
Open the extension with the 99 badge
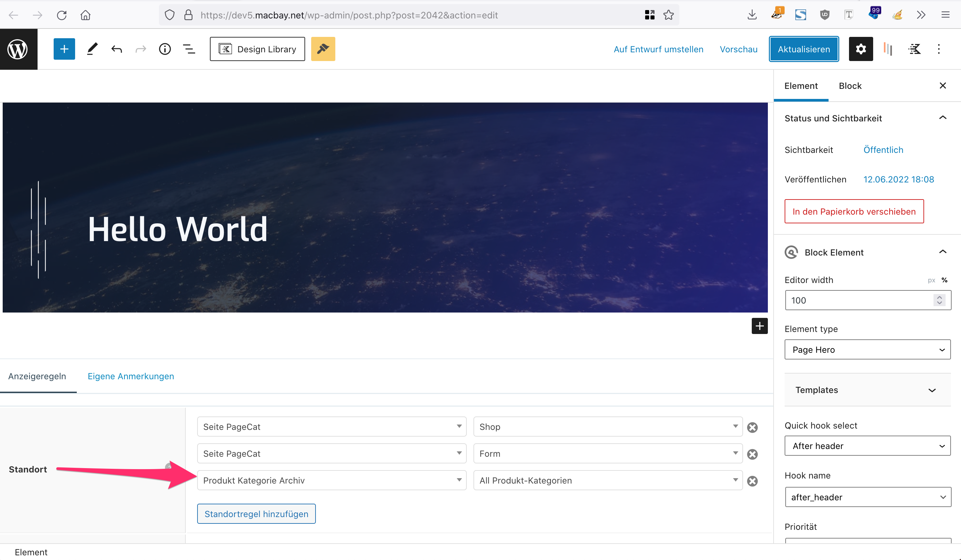click(874, 14)
